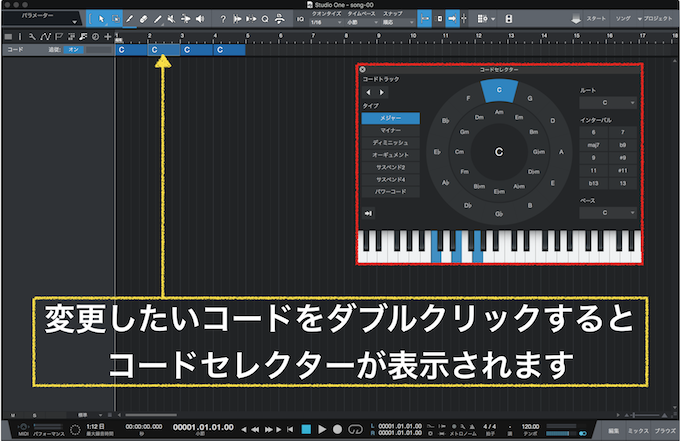Toggle the maj7 interval
Screen dimensions: 680x441
tap(593, 145)
